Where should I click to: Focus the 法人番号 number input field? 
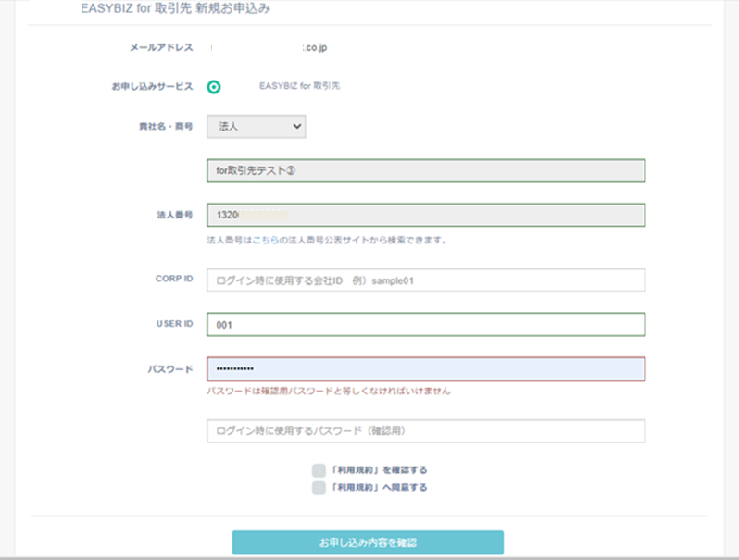[x=426, y=215]
